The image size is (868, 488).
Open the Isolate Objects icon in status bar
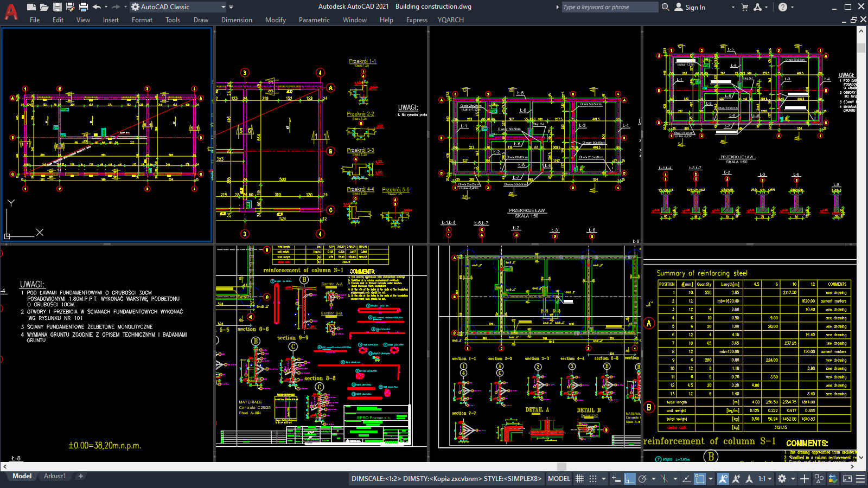819,479
